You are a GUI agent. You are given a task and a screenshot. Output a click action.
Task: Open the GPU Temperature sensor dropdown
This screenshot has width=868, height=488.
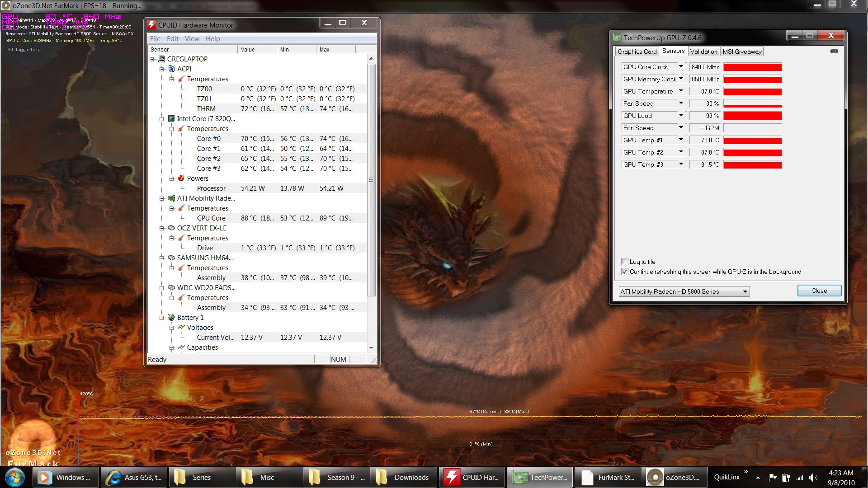[x=681, y=91]
